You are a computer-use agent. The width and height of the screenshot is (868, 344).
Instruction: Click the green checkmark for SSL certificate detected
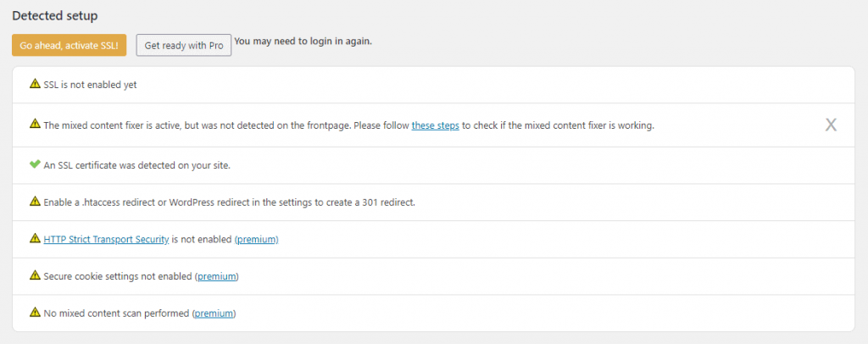(35, 164)
